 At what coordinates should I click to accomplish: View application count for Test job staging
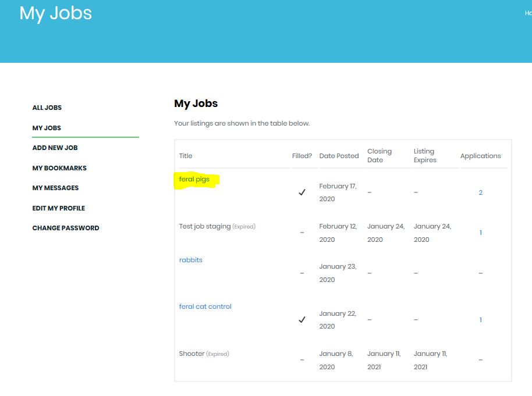tap(480, 233)
